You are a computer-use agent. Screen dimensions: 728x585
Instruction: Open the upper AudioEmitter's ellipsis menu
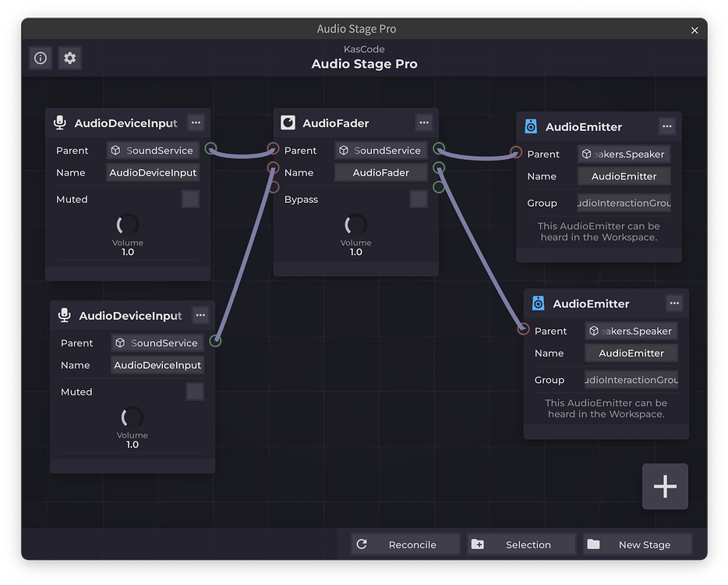point(667,126)
